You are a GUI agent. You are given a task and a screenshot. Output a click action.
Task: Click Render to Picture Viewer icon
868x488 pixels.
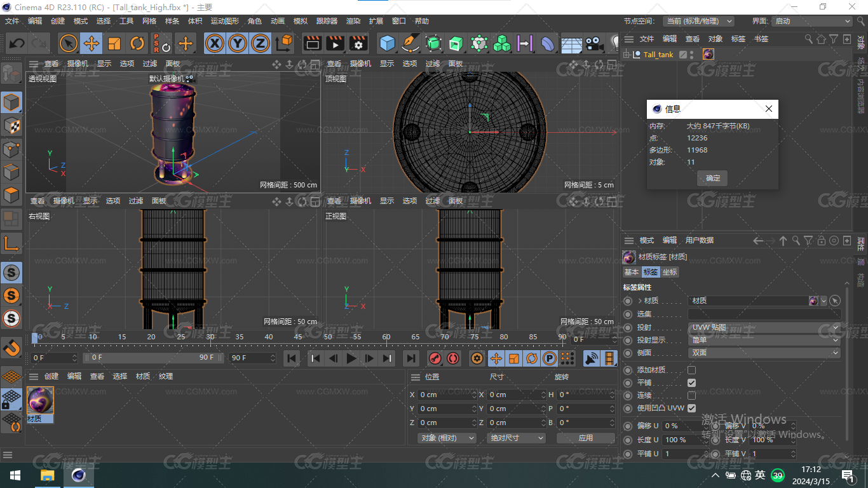point(335,43)
